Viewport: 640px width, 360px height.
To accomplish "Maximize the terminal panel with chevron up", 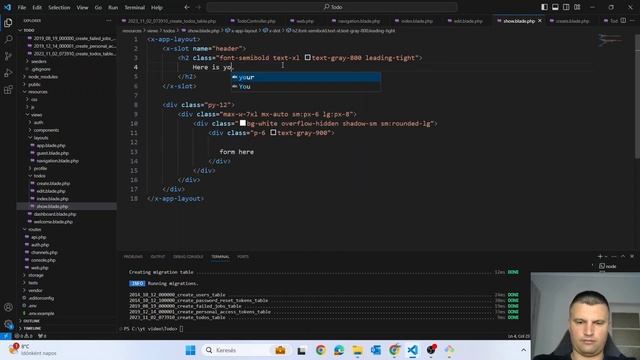I will pyautogui.click(x=623, y=256).
